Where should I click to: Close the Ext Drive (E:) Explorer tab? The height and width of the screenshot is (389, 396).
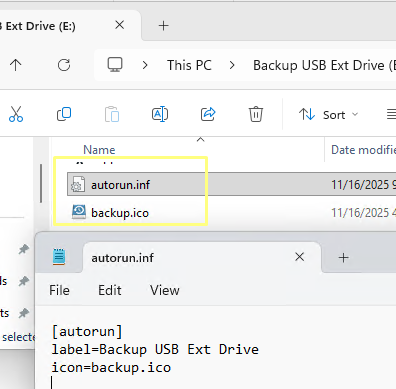point(119,25)
